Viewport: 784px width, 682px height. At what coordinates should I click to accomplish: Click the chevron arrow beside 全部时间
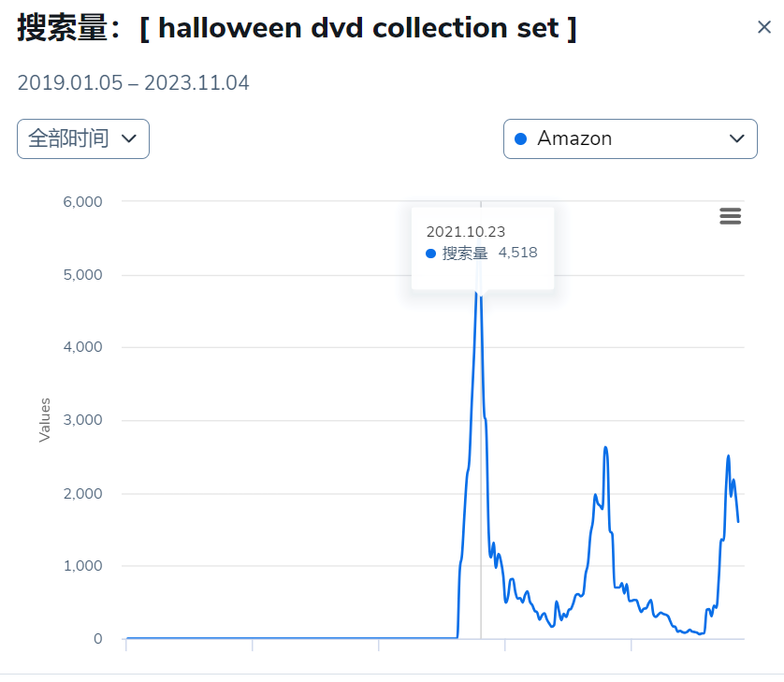[129, 138]
